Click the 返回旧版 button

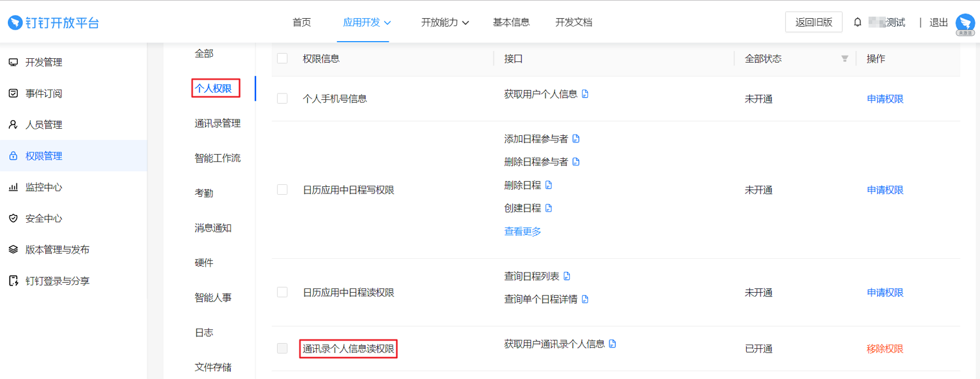(x=814, y=22)
